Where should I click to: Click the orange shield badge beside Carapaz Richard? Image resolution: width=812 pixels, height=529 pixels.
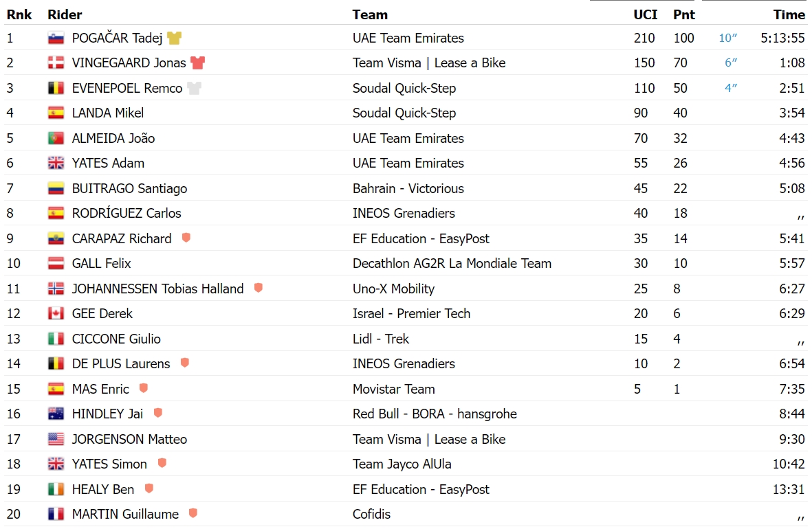click(x=186, y=238)
